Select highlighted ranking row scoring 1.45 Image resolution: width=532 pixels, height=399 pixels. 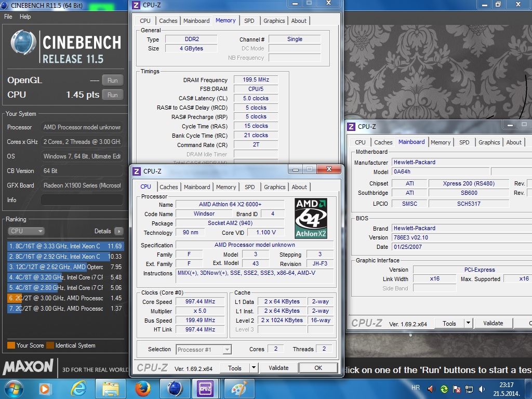(x=65, y=298)
